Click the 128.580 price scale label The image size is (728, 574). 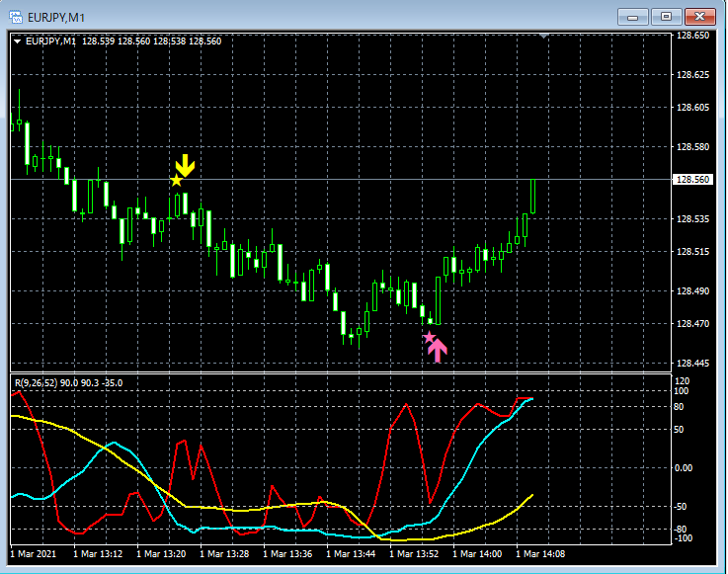(x=692, y=147)
